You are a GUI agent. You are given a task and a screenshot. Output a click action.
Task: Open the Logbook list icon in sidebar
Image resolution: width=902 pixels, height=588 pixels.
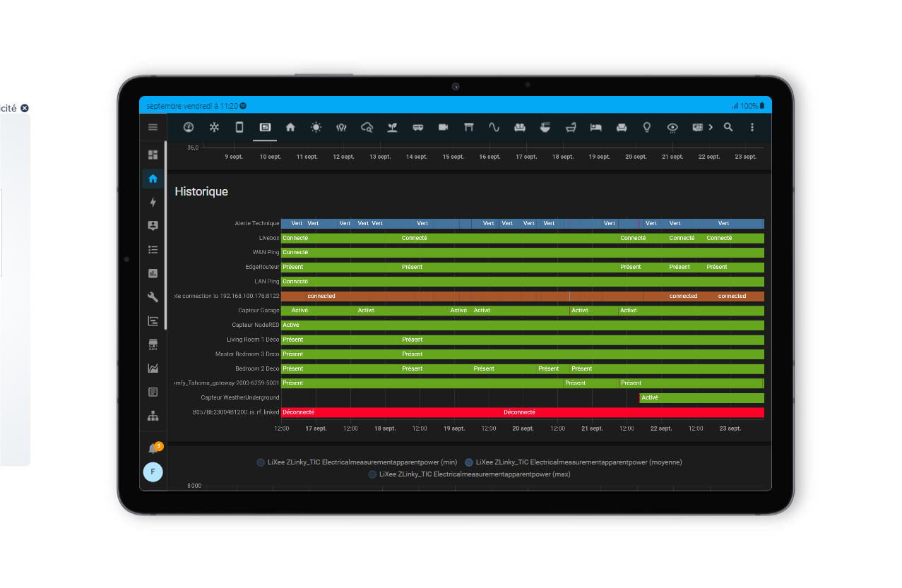point(153,250)
